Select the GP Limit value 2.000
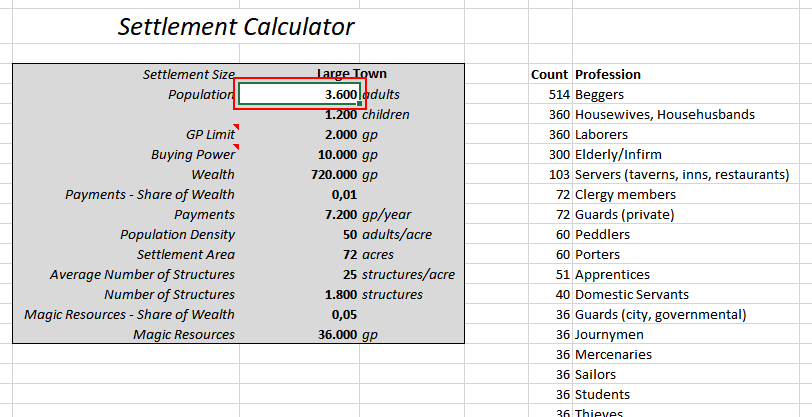Image resolution: width=812 pixels, height=417 pixels. coord(300,135)
